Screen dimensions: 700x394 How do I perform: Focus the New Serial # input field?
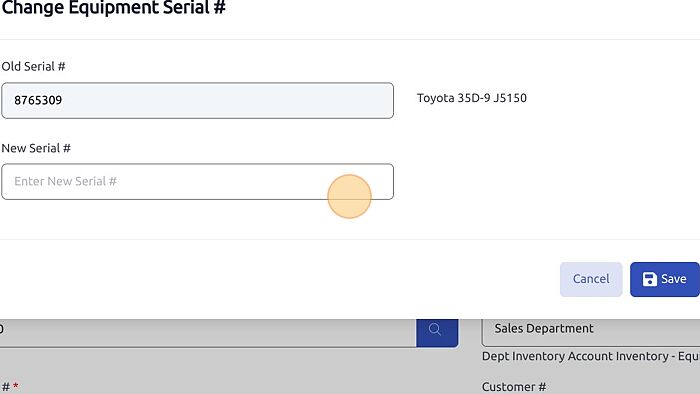pos(197,182)
